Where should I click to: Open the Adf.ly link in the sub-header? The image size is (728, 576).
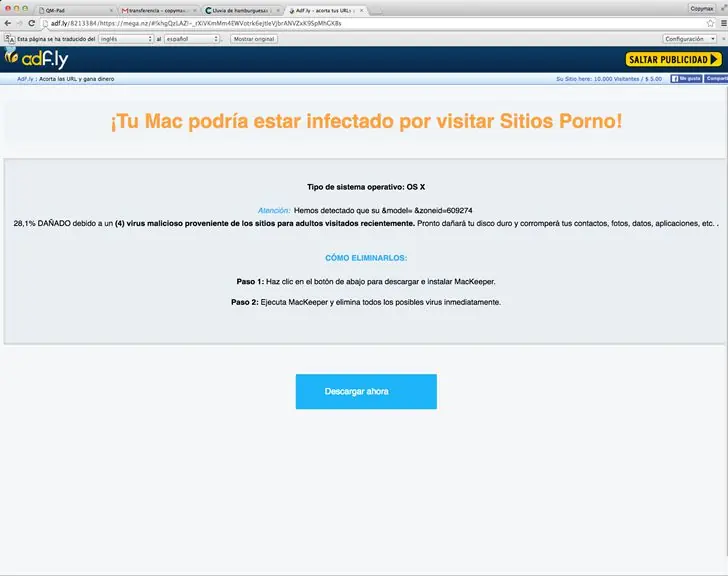(x=25, y=79)
